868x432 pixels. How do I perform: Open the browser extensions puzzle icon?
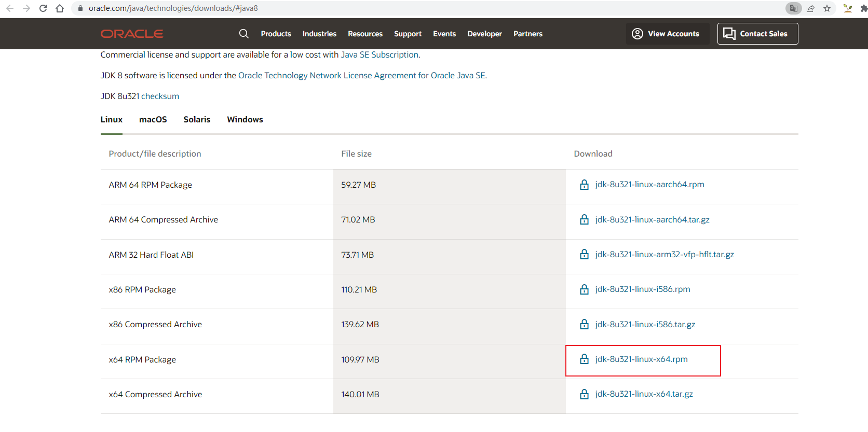click(863, 8)
